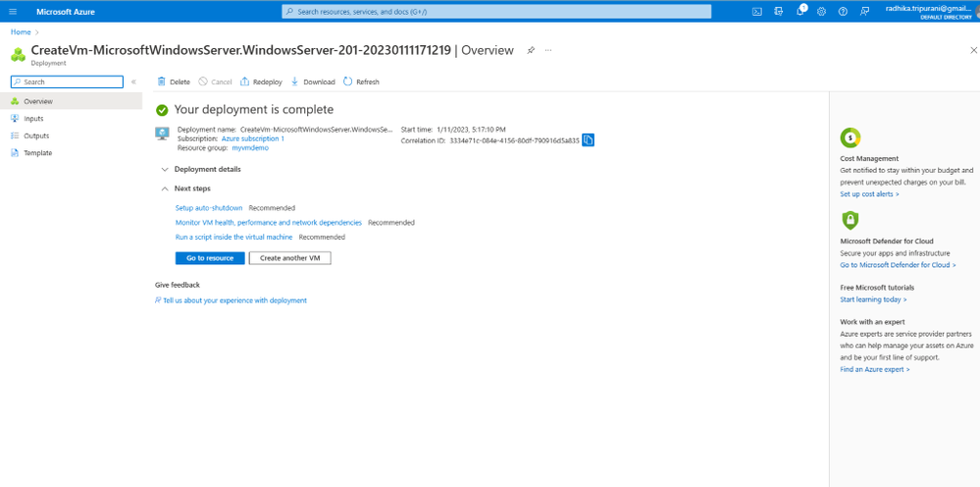Focus the top search resources box

(496, 11)
